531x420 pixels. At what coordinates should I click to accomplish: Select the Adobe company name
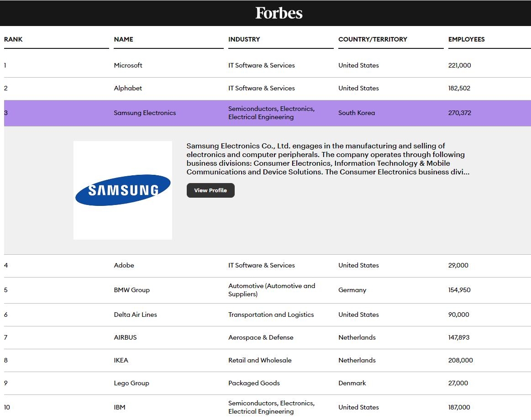pos(124,265)
